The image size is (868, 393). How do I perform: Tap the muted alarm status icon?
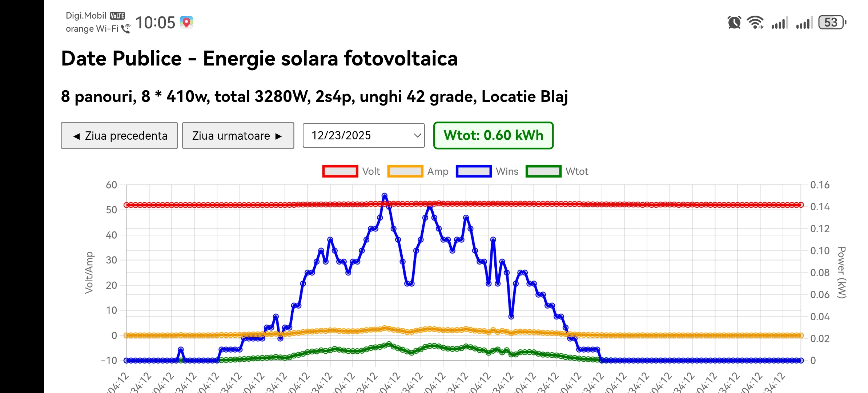coord(734,23)
